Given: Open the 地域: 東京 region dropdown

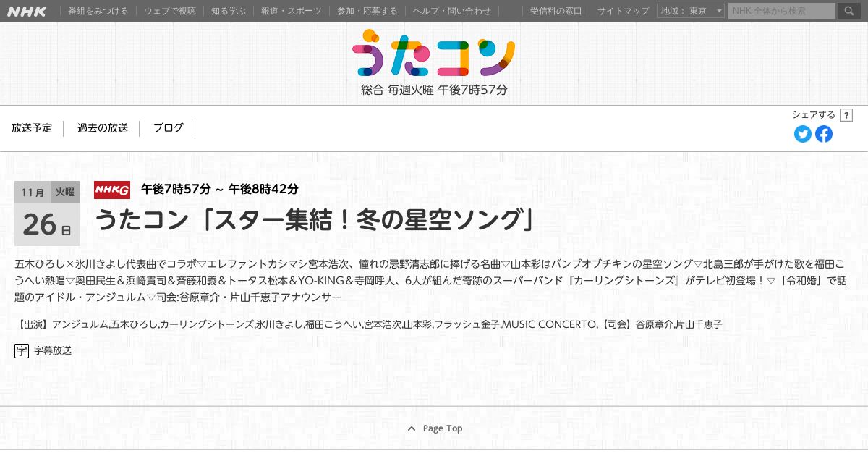Looking at the screenshot, I should coord(691,11).
